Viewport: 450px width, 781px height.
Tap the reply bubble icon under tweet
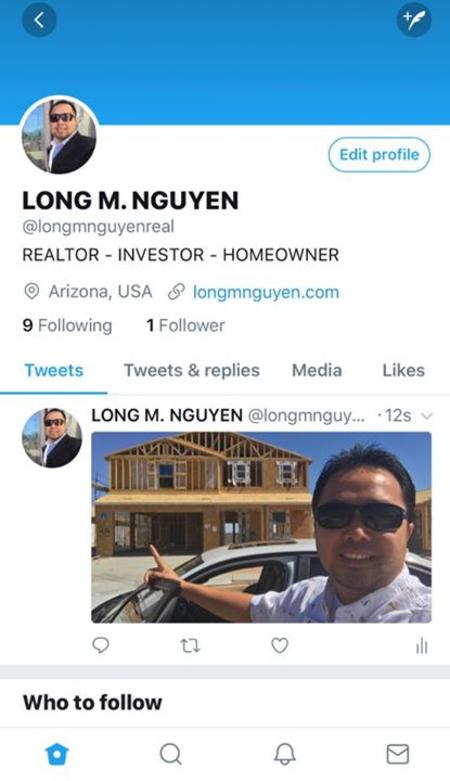pyautogui.click(x=101, y=646)
